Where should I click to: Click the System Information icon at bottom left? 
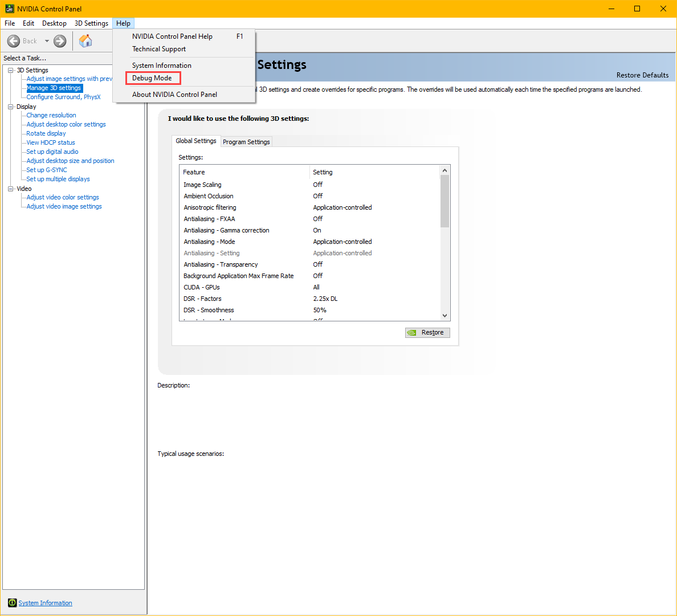(x=12, y=603)
